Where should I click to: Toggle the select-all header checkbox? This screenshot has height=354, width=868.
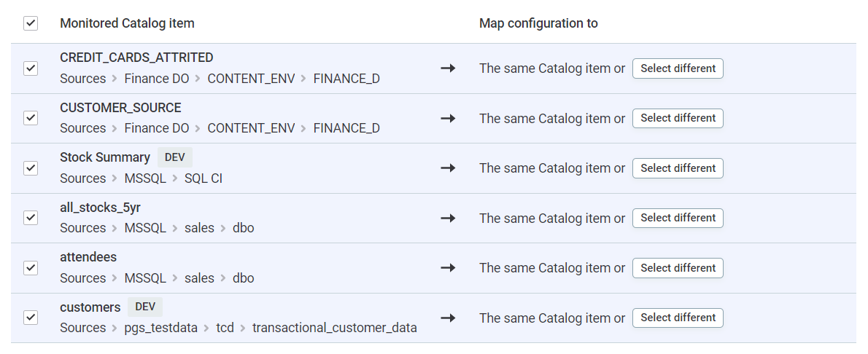pyautogui.click(x=31, y=23)
